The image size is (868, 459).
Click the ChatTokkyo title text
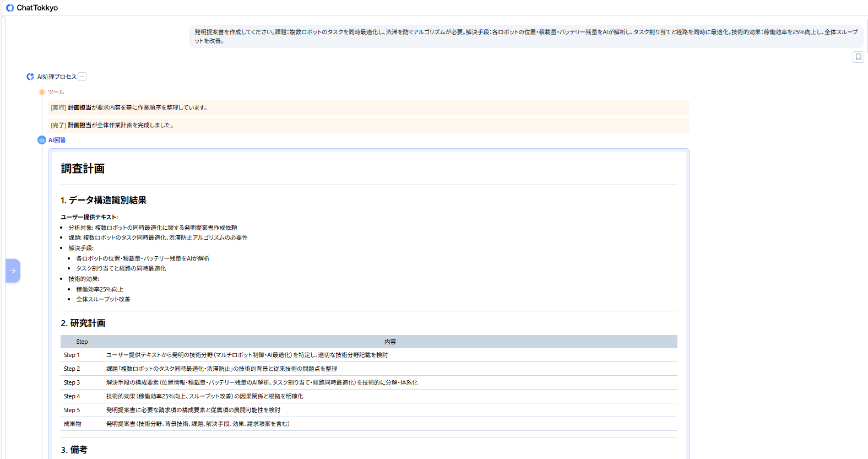[x=37, y=8]
